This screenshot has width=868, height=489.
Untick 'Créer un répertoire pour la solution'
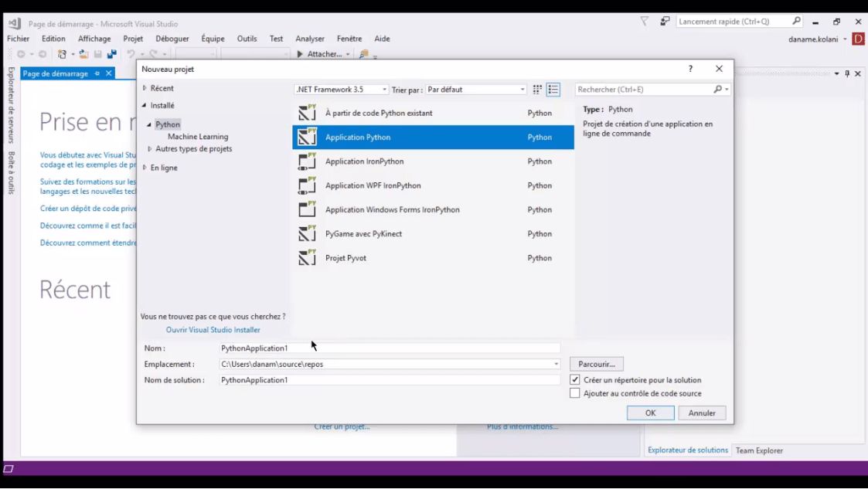click(x=574, y=380)
